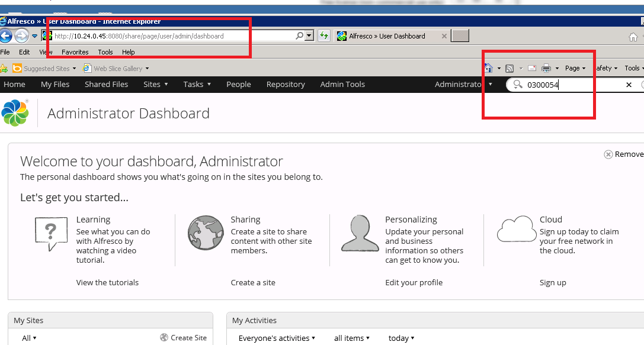
Task: Click the Alfresco logo icon
Action: (x=15, y=113)
